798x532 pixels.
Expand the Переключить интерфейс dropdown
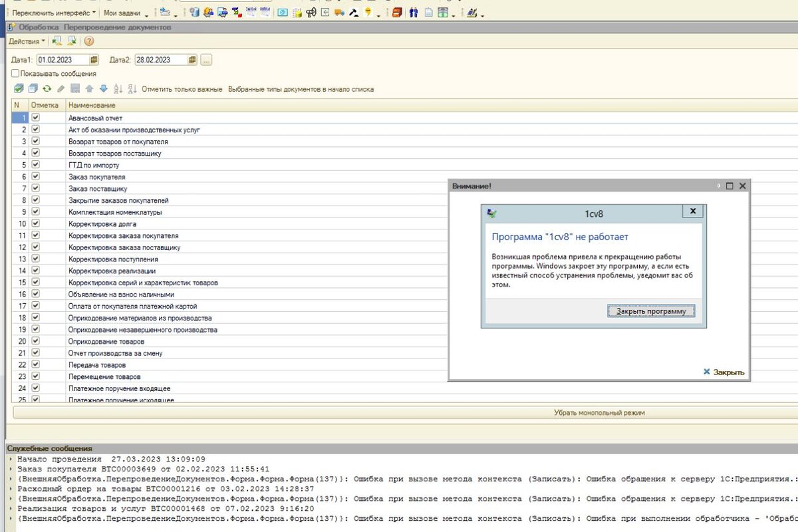[x=54, y=13]
